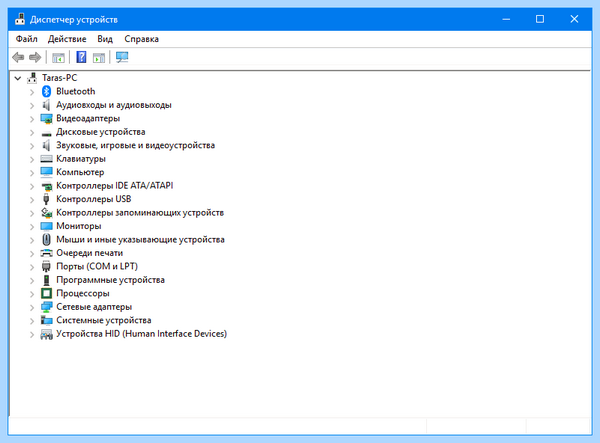Select the Видеоадаптеры label
Screen dimensions: 600x443
pos(88,118)
